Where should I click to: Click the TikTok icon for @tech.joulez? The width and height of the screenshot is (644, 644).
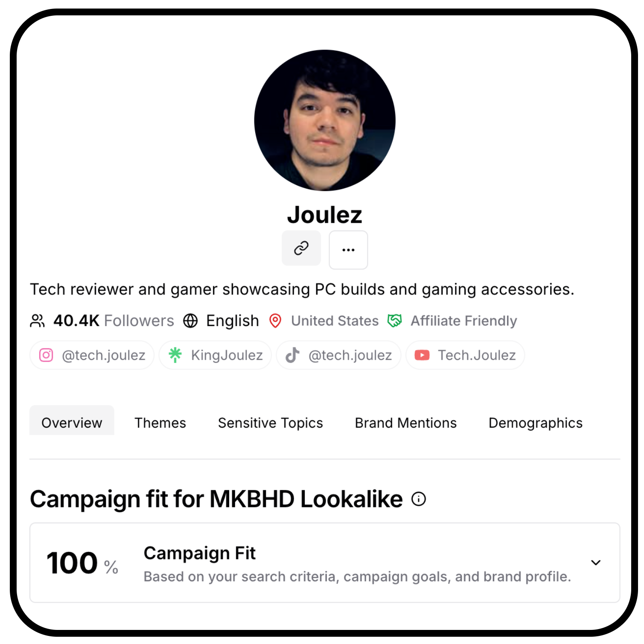292,355
